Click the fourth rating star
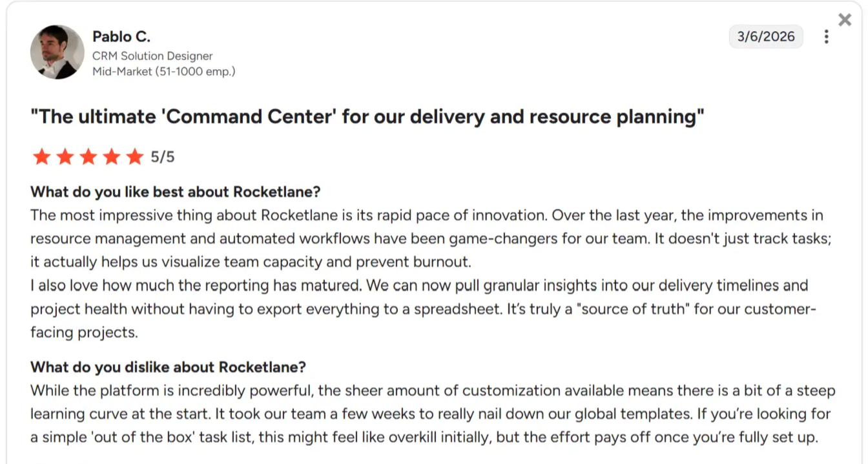The height and width of the screenshot is (464, 868). [111, 156]
